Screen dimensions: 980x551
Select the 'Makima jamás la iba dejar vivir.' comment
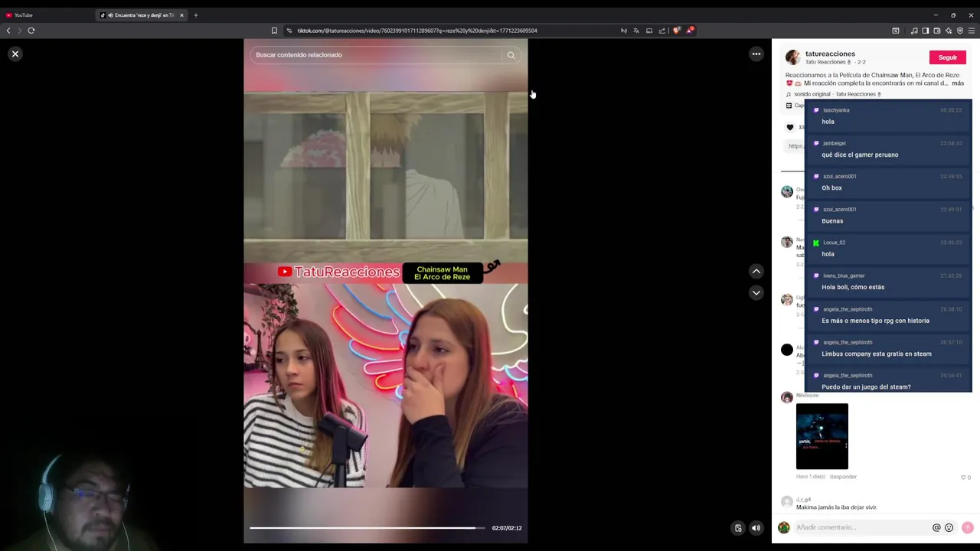[x=837, y=507]
